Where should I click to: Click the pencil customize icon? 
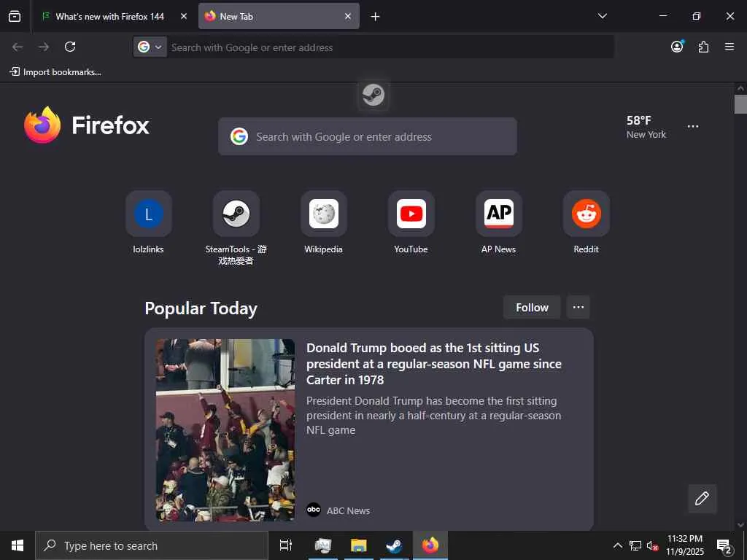pyautogui.click(x=702, y=499)
